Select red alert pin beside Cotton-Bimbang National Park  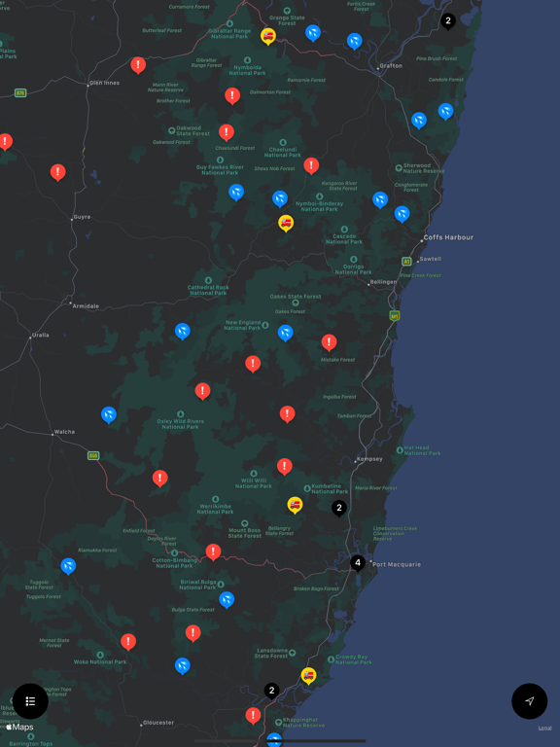[213, 552]
